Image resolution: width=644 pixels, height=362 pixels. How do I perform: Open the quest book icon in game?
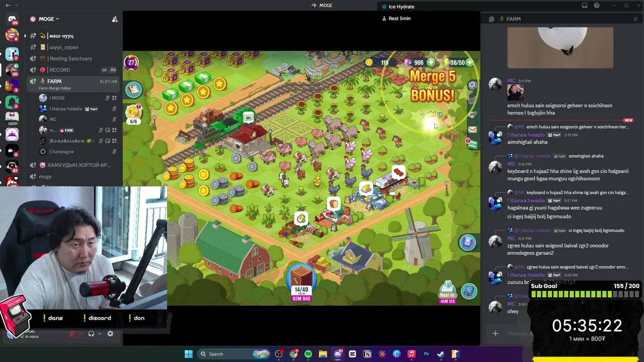click(x=134, y=89)
